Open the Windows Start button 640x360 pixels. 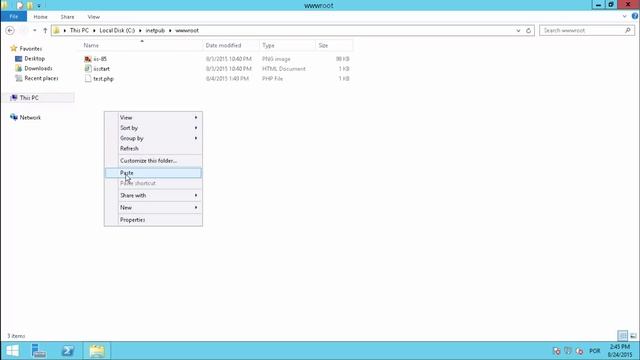pyautogui.click(x=12, y=351)
